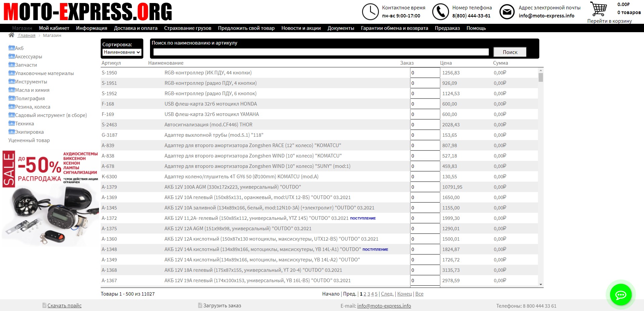Screen dimensions: 644x311
Task: Open Новости и акции menu item
Action: (301, 28)
